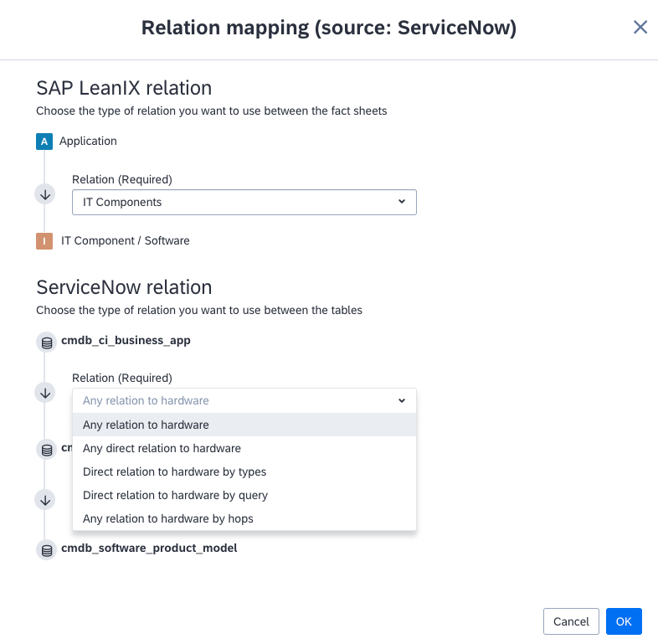This screenshot has width=658, height=644.
Task: Confirm with the OK button
Action: coord(624,621)
